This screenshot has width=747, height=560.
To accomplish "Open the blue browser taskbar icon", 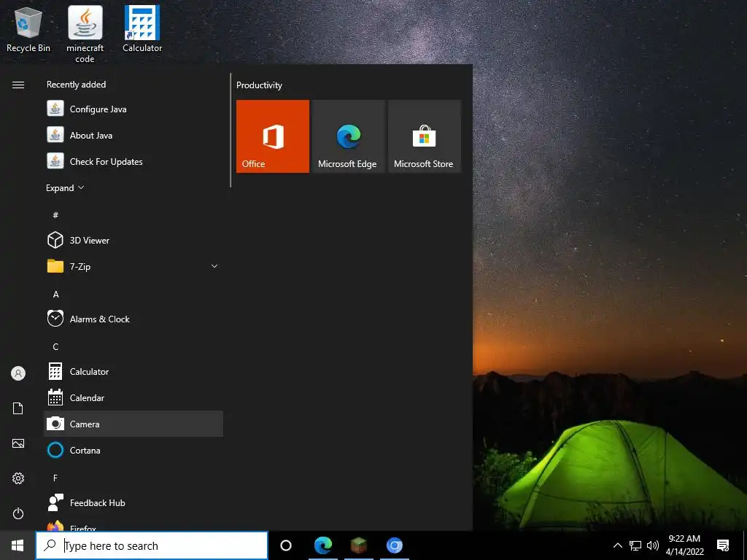I will 395,545.
